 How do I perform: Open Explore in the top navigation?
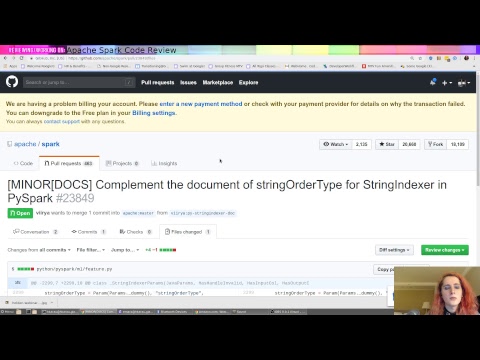pyautogui.click(x=248, y=82)
